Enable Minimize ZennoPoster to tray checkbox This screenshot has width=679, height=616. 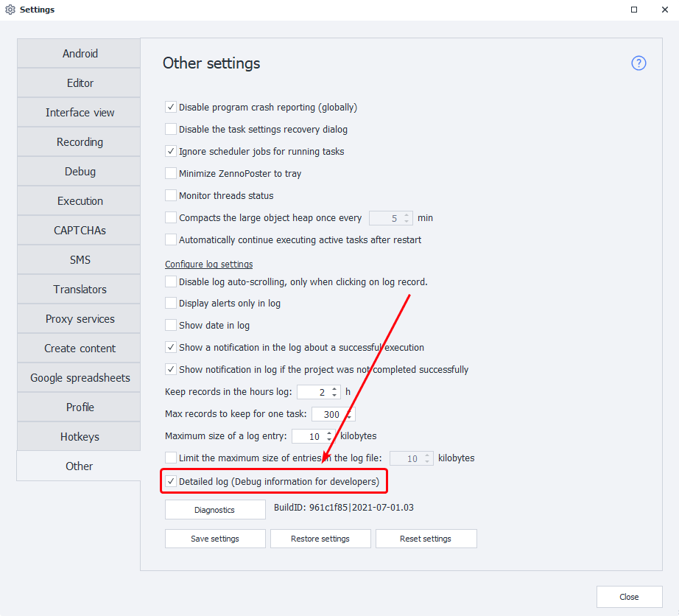coord(171,174)
